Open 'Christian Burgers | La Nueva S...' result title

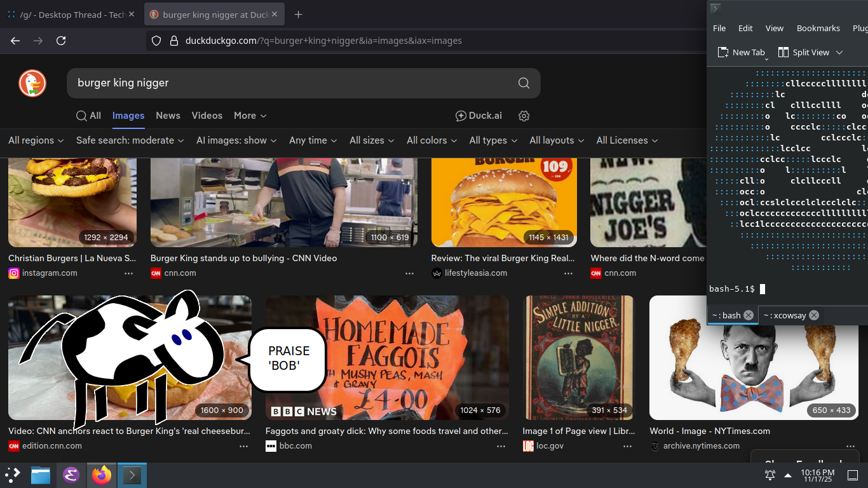[72, 259]
